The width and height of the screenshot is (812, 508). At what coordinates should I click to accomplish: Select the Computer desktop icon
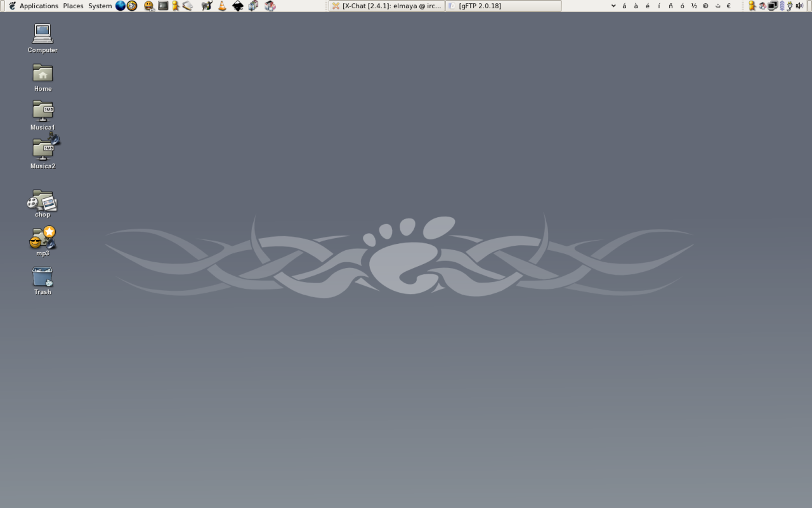point(43,38)
